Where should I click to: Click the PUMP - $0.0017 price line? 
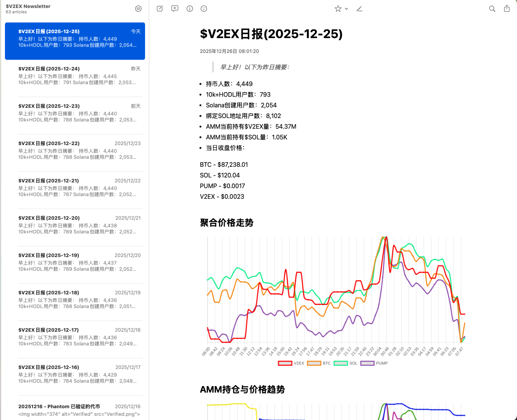(222, 186)
